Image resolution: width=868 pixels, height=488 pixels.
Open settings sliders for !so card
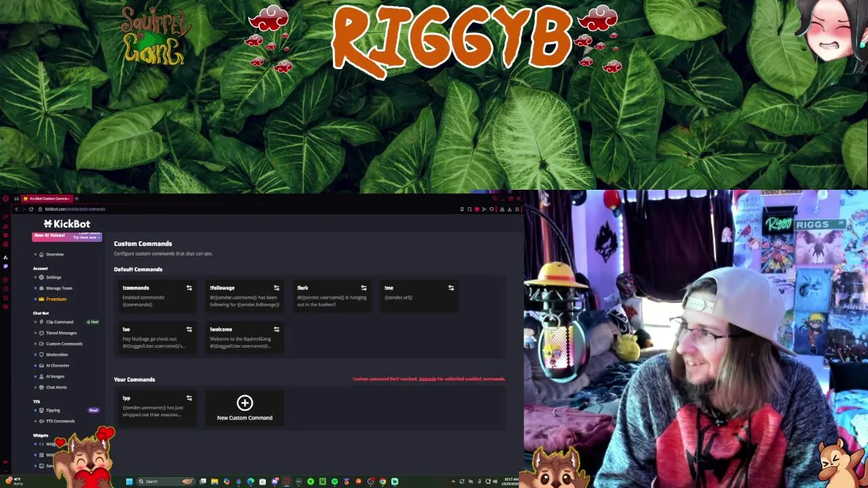(x=189, y=329)
